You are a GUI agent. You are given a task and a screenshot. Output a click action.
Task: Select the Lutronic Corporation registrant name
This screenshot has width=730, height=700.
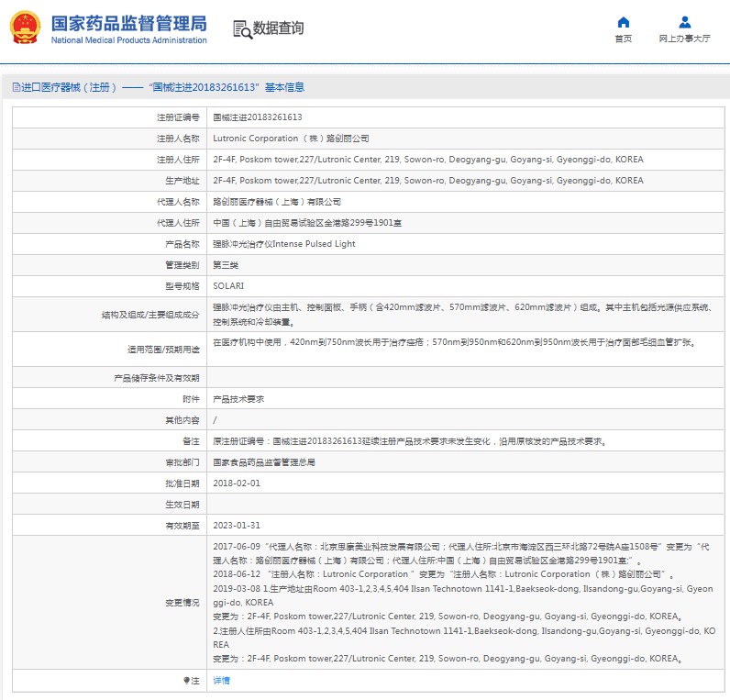coord(291,139)
